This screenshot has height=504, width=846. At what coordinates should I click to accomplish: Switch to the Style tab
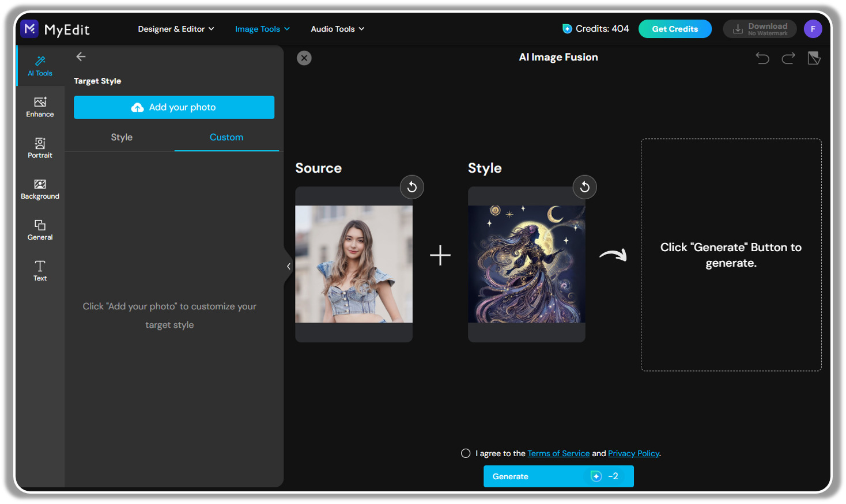[121, 137]
